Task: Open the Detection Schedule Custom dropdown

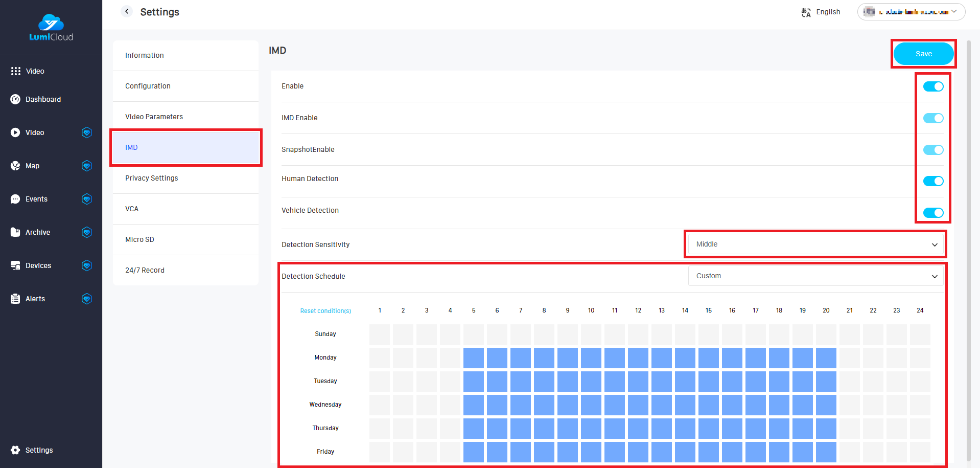Action: [815, 276]
